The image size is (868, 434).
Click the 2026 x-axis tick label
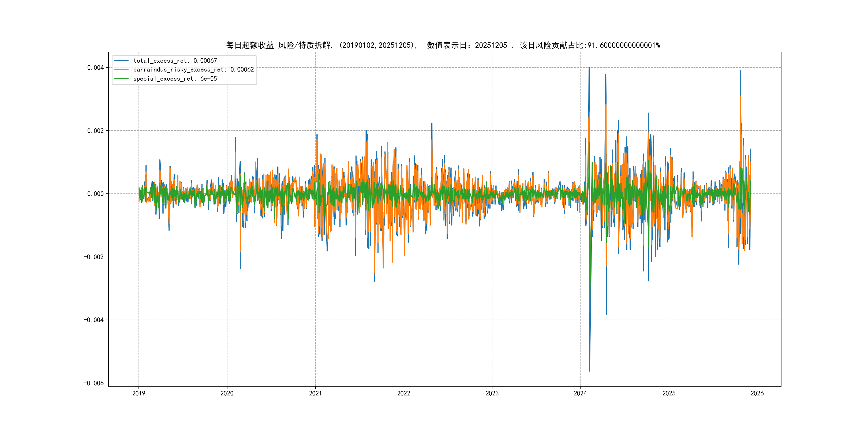(x=757, y=393)
